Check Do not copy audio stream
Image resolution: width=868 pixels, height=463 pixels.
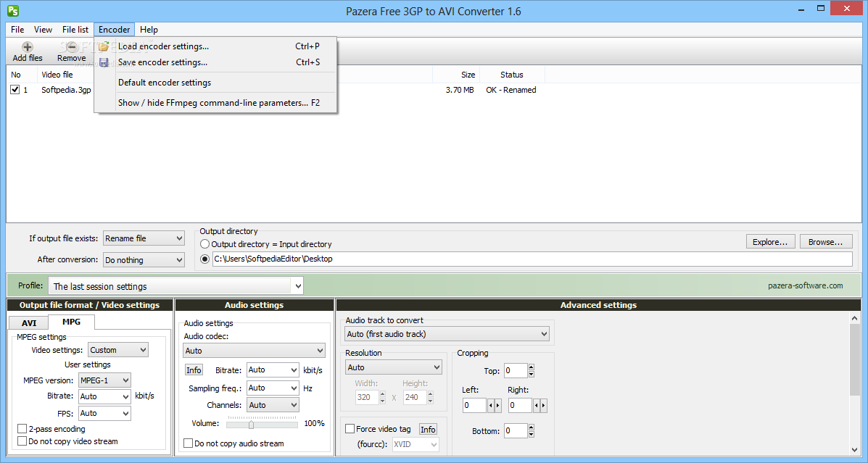[x=189, y=443]
